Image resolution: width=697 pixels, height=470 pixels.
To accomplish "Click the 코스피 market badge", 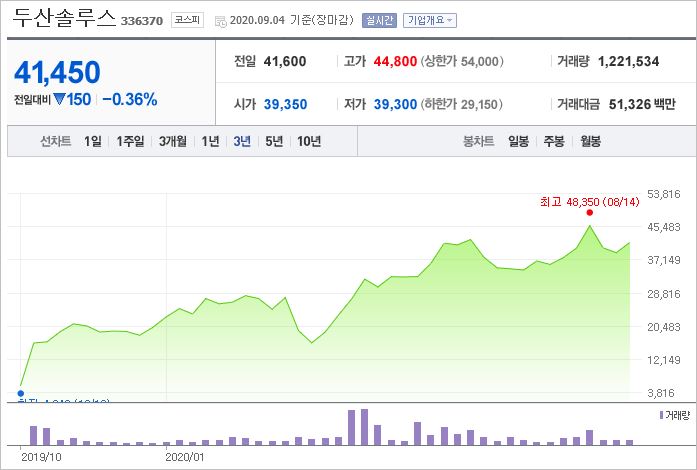I will pyautogui.click(x=187, y=20).
